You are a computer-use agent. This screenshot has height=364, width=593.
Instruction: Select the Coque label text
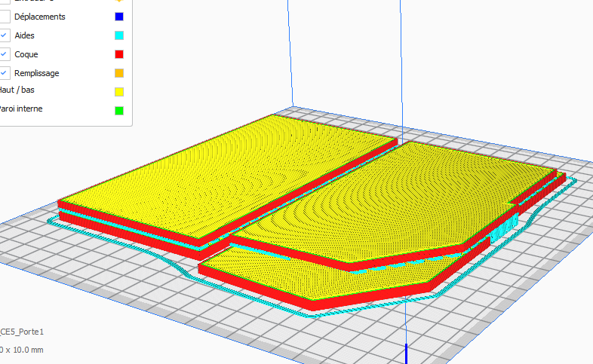click(26, 55)
